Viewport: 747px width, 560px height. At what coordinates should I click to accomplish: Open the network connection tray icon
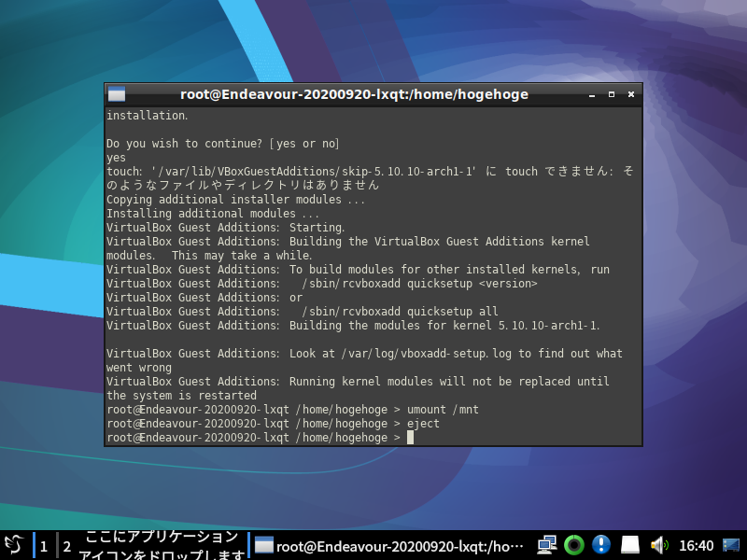547,545
